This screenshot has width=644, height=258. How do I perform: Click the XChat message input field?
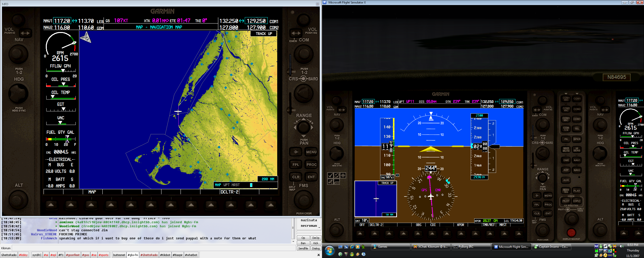[154, 248]
